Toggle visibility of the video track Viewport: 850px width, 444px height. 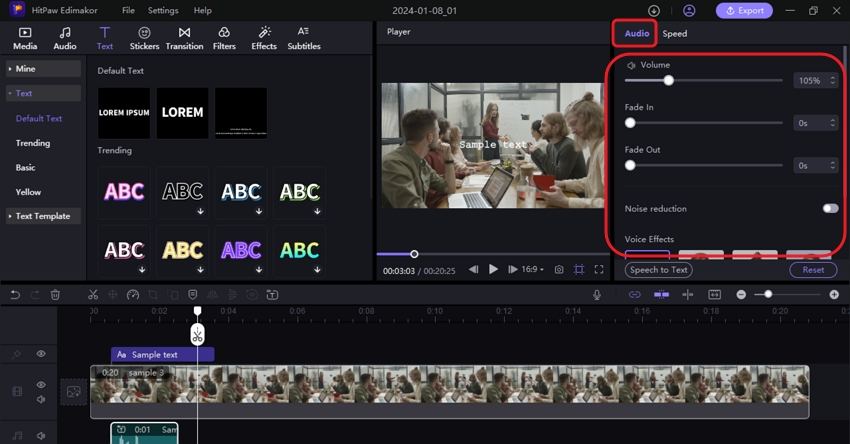(41, 384)
